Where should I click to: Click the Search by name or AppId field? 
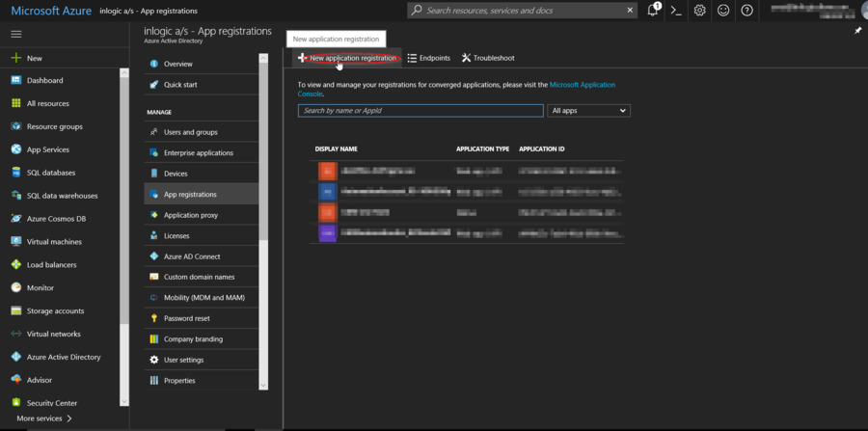pos(420,111)
